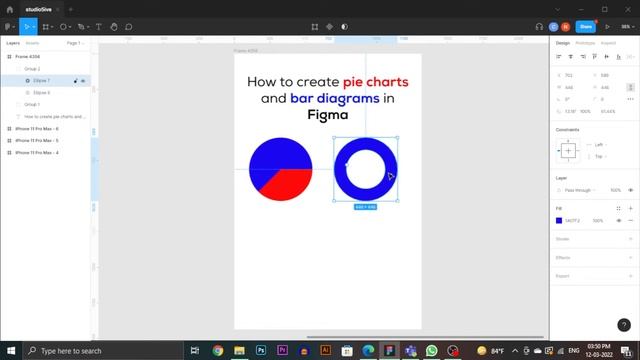The height and width of the screenshot is (360, 640).
Task: Switch to the Layers tab
Action: 13,43
